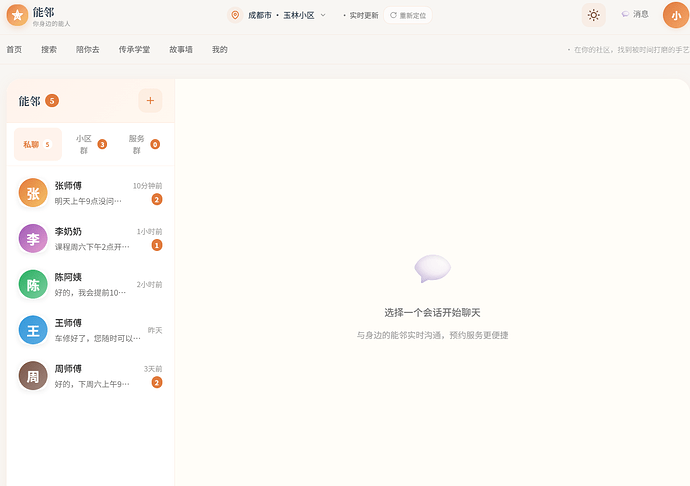The height and width of the screenshot is (486, 690).
Task: Click the 选择一个会话开始聊天 text
Action: point(432,313)
